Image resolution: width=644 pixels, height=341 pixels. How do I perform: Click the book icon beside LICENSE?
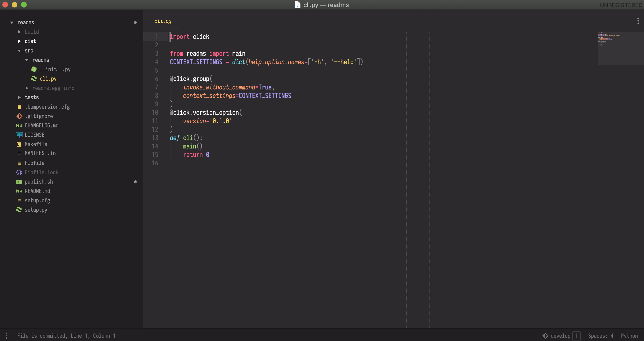tap(19, 135)
